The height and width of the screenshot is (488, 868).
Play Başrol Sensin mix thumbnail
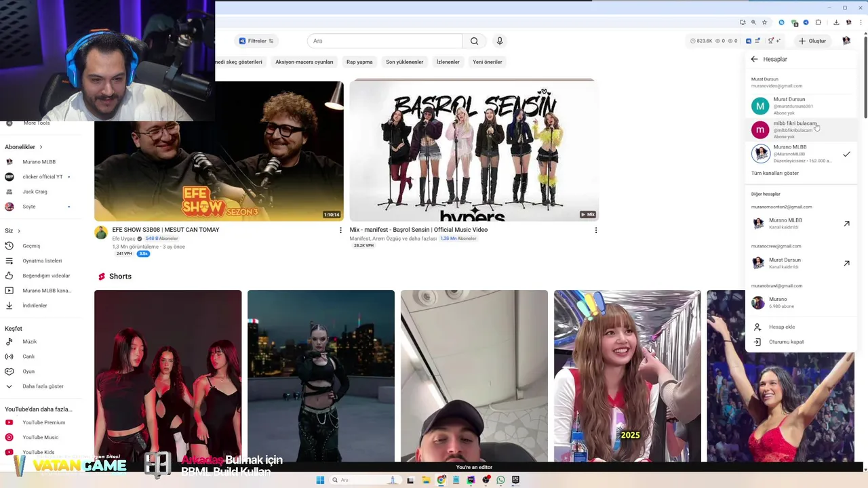pyautogui.click(x=474, y=150)
